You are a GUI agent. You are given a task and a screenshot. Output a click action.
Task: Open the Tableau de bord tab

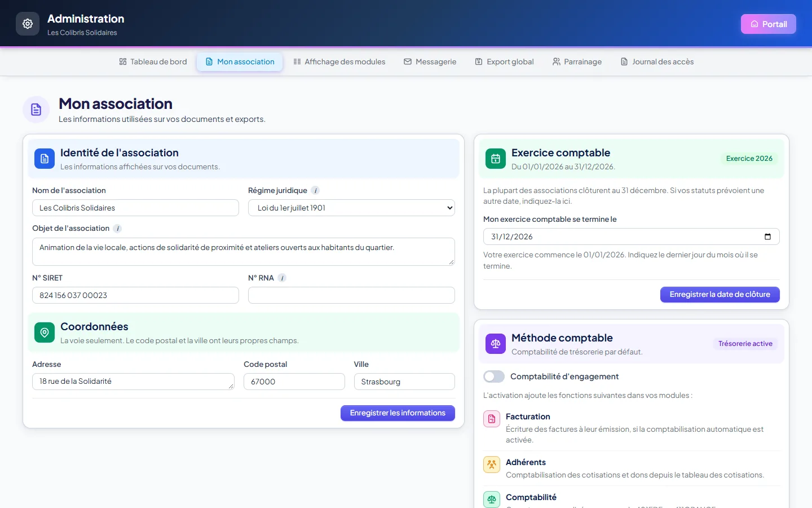coord(153,62)
